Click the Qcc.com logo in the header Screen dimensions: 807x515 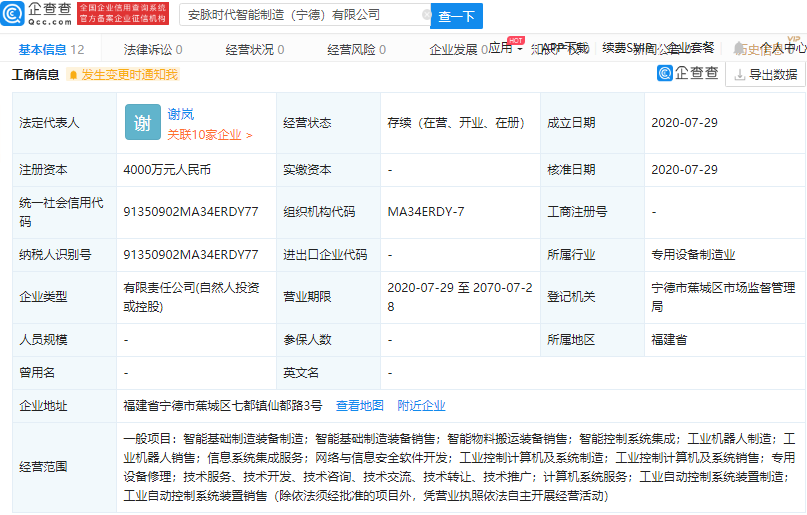(x=37, y=13)
